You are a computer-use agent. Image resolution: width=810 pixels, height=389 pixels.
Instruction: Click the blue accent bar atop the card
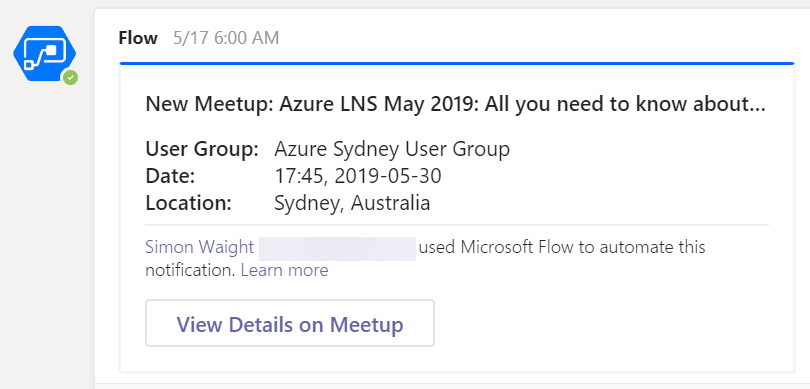pyautogui.click(x=457, y=64)
